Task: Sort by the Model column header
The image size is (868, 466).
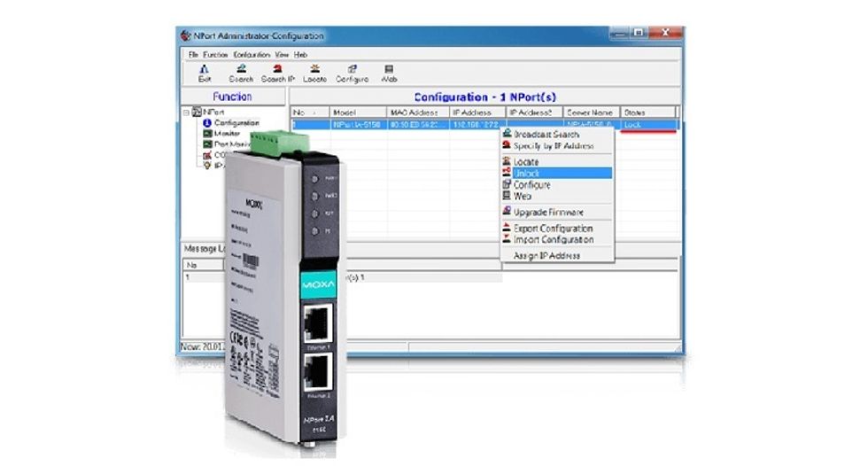Action: point(358,113)
